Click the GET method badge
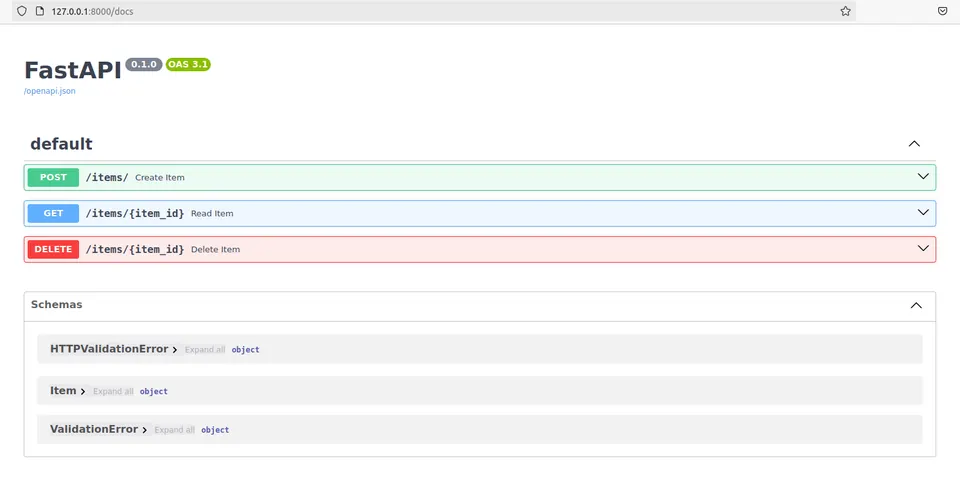 (x=53, y=213)
